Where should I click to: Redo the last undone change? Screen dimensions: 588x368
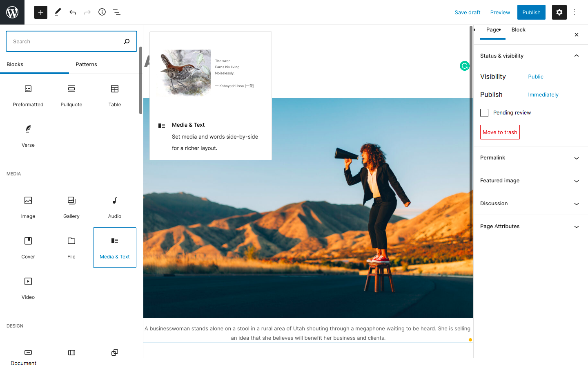[87, 12]
